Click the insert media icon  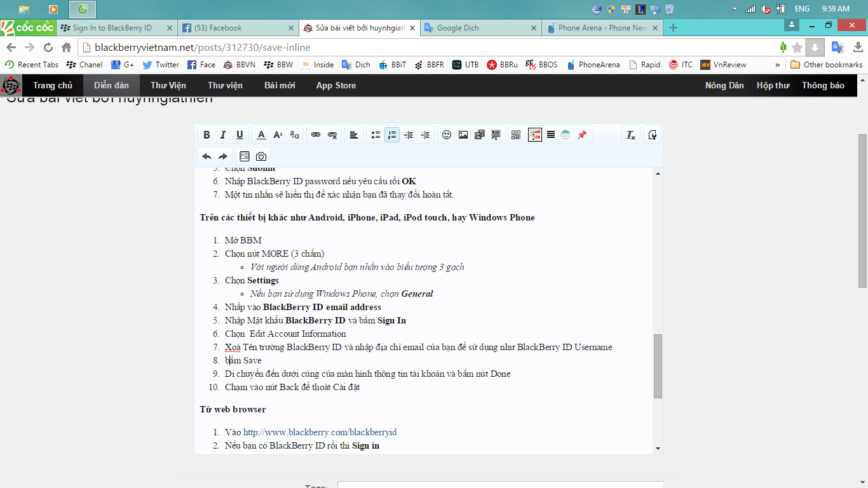point(480,135)
